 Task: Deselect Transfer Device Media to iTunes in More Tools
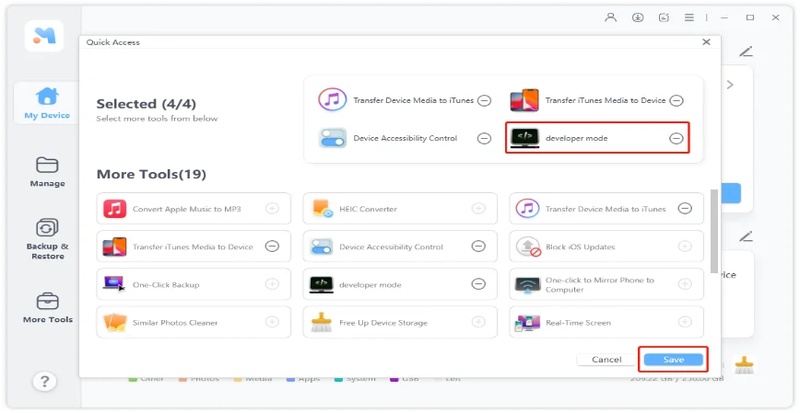tap(685, 208)
